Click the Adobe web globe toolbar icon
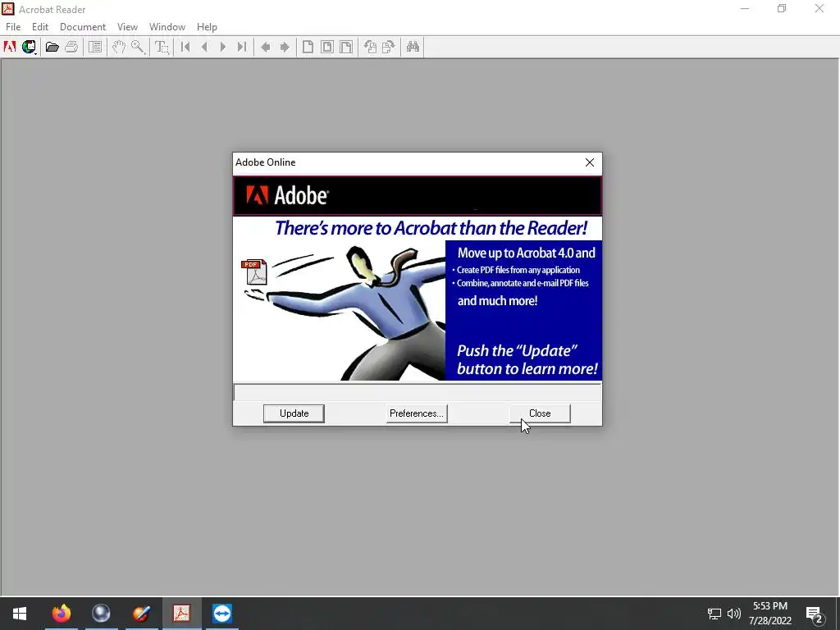Screen dimensions: 840x630 point(29,47)
